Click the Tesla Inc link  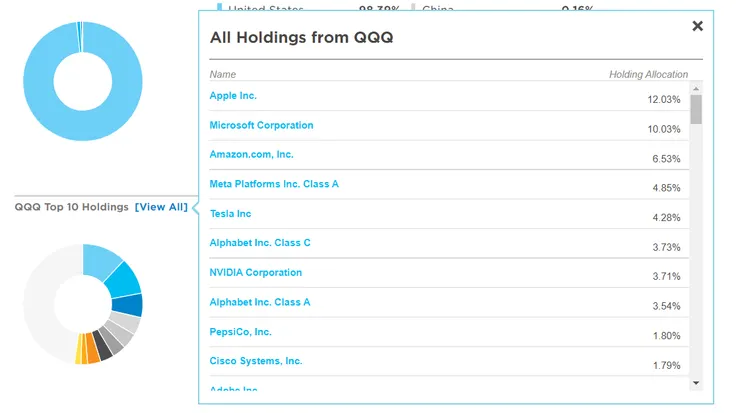230,214
